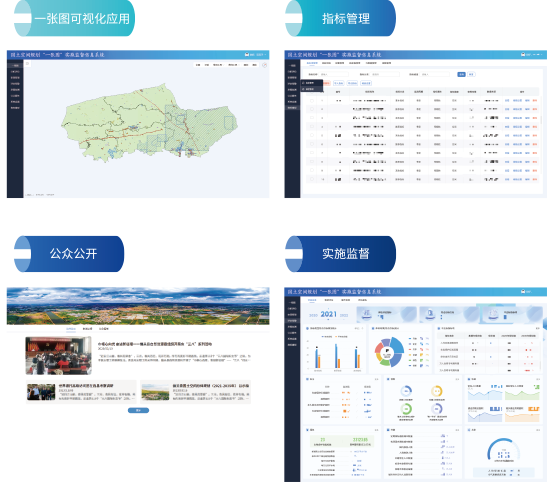547x482 pixels.
Task: Click the blue more button below the news cards
Action: coord(138,411)
